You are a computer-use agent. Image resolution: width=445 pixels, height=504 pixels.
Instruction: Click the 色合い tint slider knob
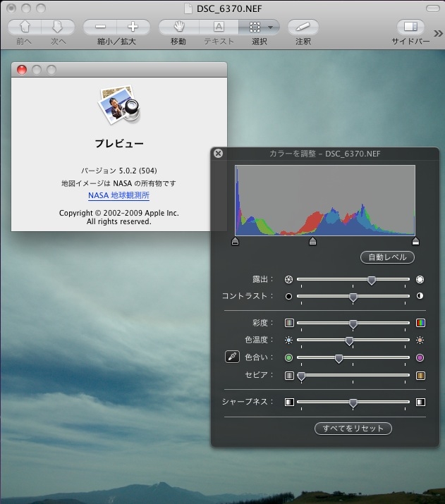(x=339, y=358)
